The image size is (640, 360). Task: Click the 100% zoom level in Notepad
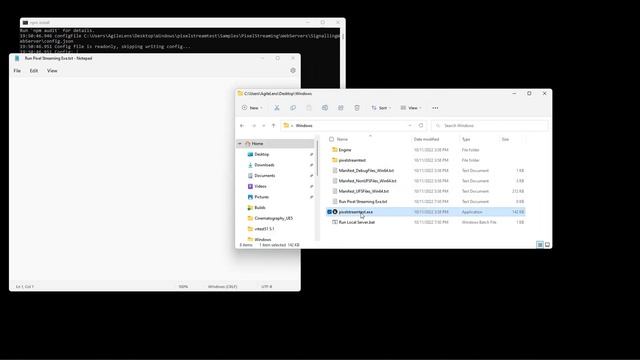pyautogui.click(x=183, y=287)
